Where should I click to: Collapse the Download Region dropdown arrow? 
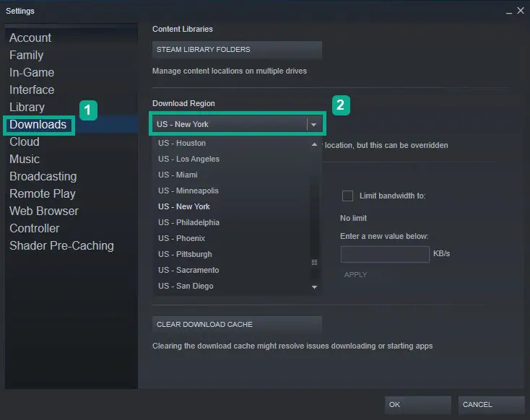point(313,125)
